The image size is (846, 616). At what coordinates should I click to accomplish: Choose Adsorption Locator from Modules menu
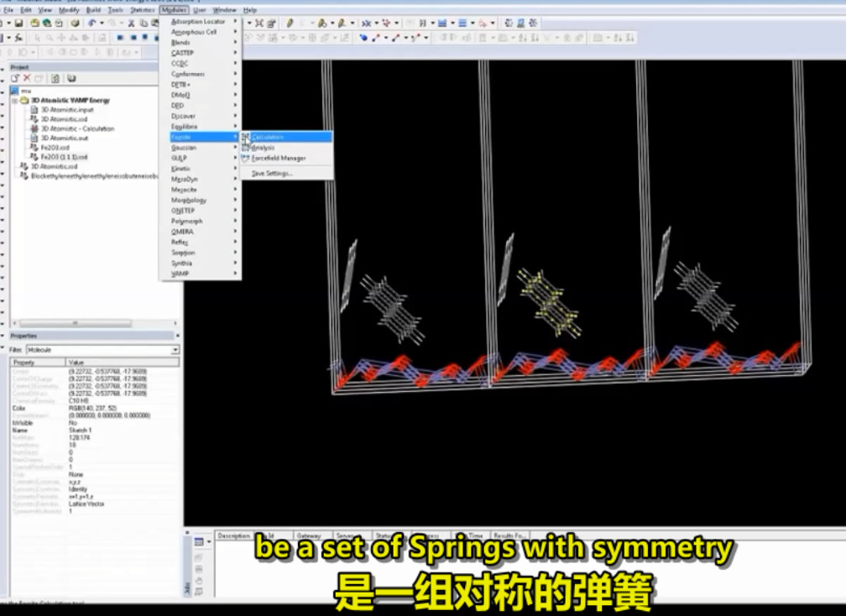(200, 22)
